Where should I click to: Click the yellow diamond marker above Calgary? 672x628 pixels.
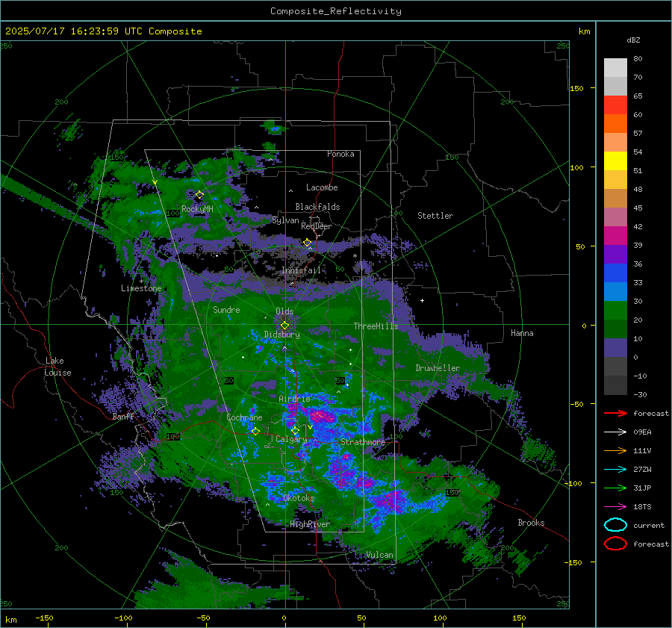[295, 430]
